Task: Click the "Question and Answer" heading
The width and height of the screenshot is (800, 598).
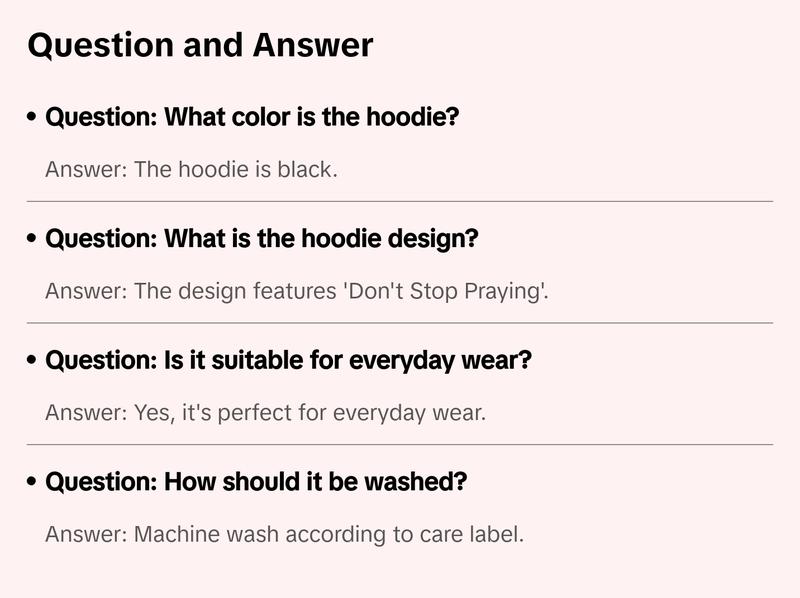Action: pos(200,46)
